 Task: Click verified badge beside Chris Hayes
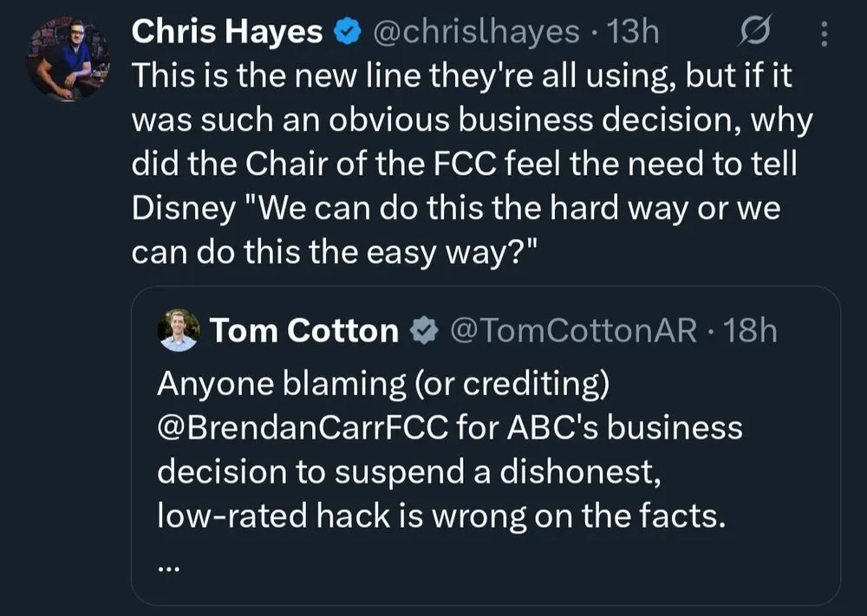click(348, 33)
